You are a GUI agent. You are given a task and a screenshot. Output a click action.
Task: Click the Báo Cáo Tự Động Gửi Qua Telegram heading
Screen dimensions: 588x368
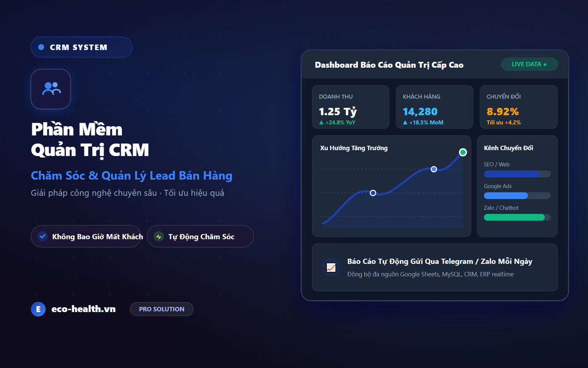[440, 262]
